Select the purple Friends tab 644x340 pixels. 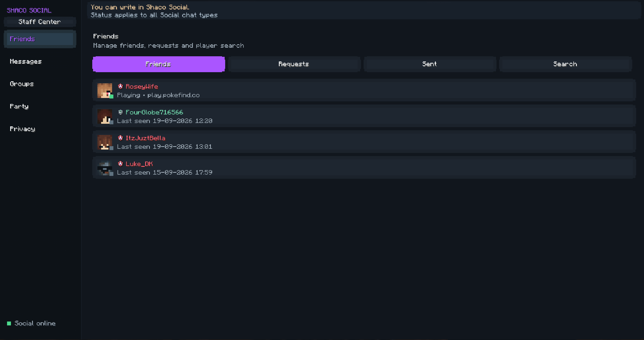coord(158,64)
